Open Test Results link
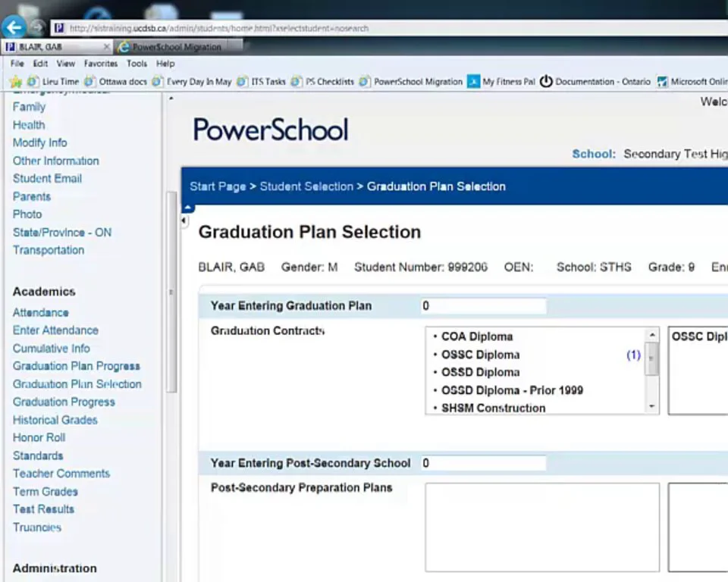 44,508
